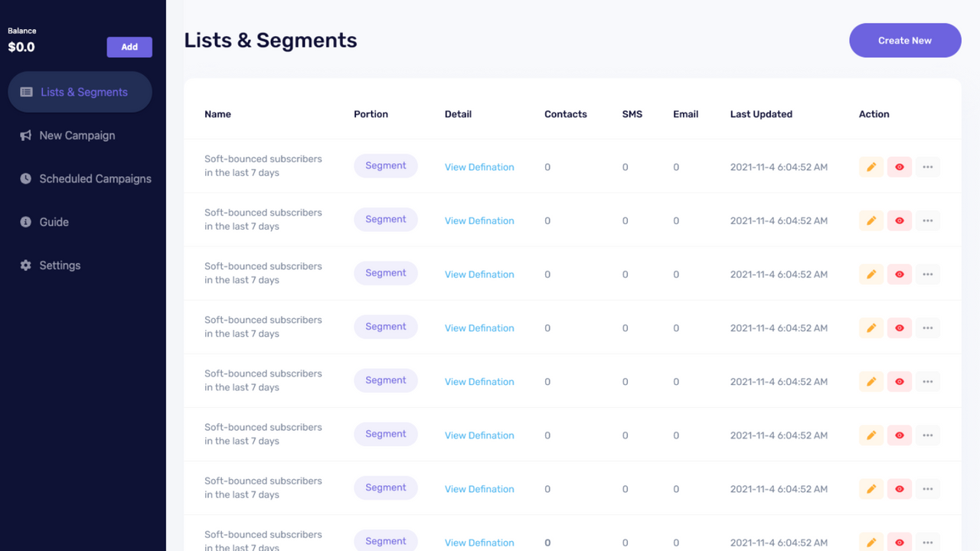Open Scheduled Campaigns via the clock icon
Screen dimensions: 980x551
click(x=25, y=178)
